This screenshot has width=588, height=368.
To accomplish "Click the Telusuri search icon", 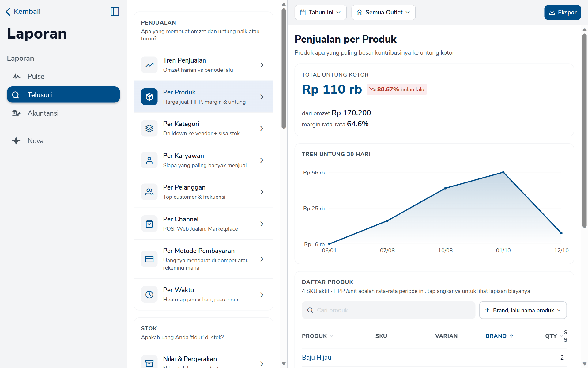I will tap(16, 95).
